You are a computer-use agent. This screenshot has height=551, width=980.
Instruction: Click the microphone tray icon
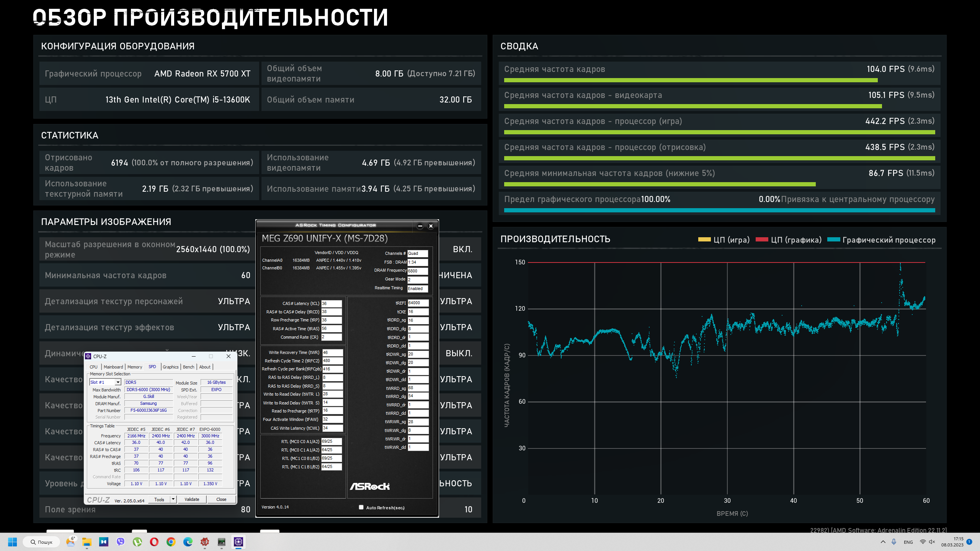894,542
